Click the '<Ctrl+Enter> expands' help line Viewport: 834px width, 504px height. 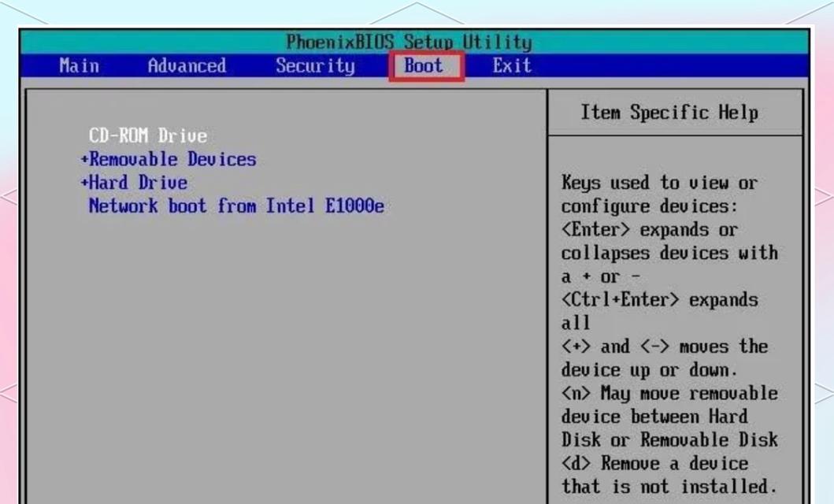(x=659, y=300)
